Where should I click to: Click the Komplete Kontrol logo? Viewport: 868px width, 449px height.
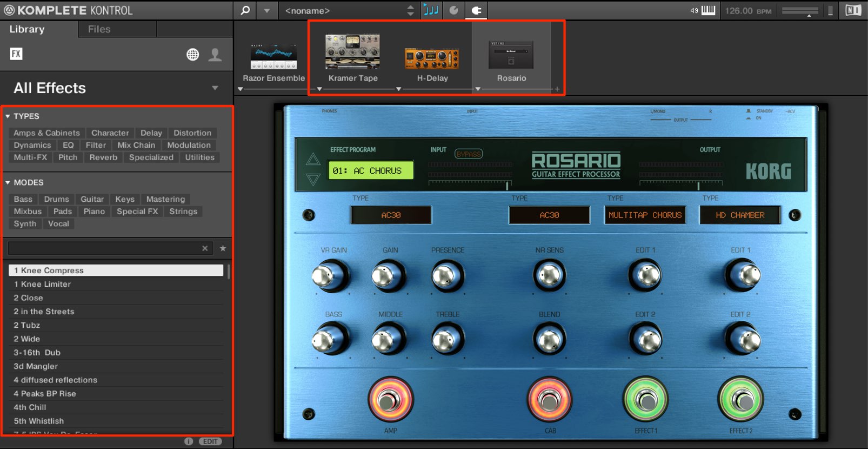tap(68, 10)
